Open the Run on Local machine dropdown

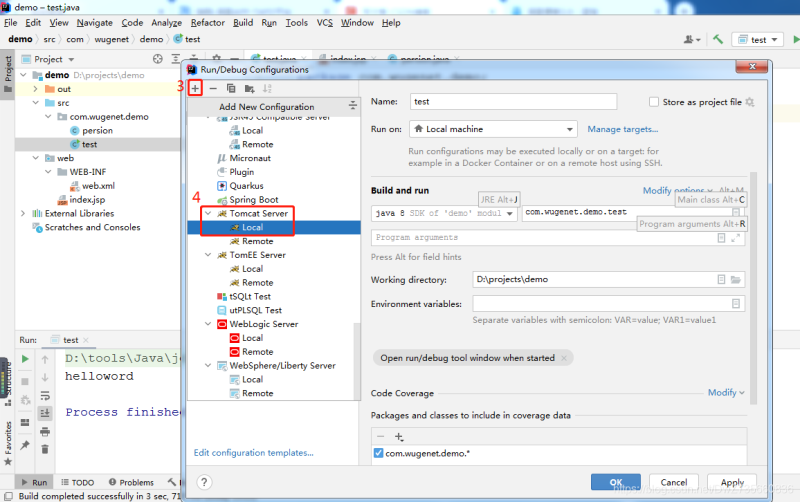click(493, 129)
